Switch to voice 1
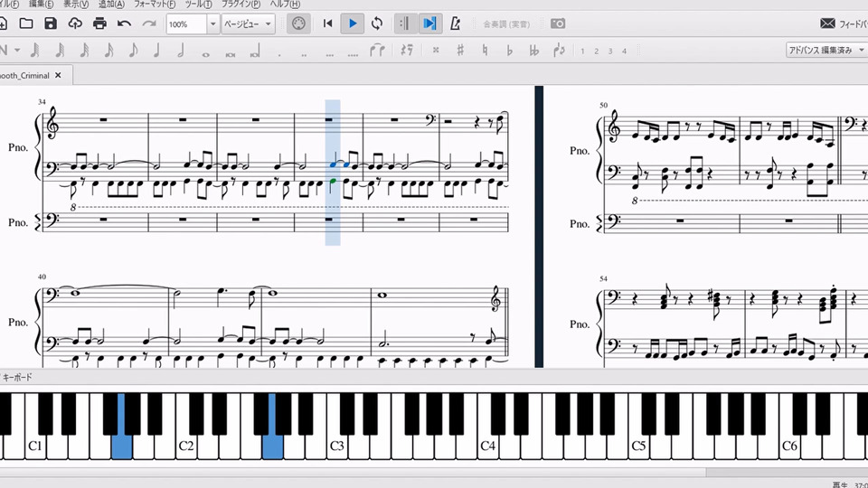Image resolution: width=868 pixels, height=488 pixels. click(582, 51)
